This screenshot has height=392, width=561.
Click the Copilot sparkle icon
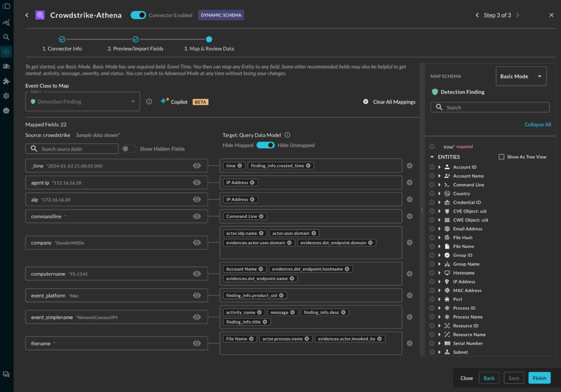click(x=164, y=101)
